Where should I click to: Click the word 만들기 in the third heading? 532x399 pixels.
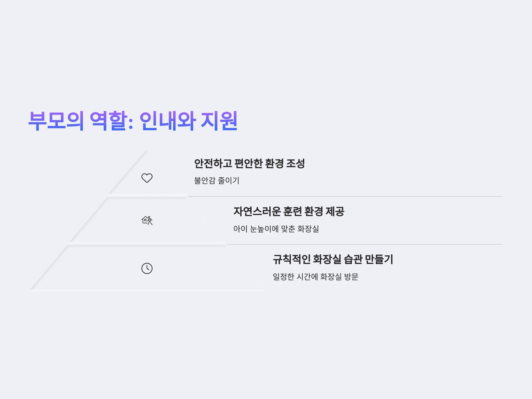(x=379, y=259)
